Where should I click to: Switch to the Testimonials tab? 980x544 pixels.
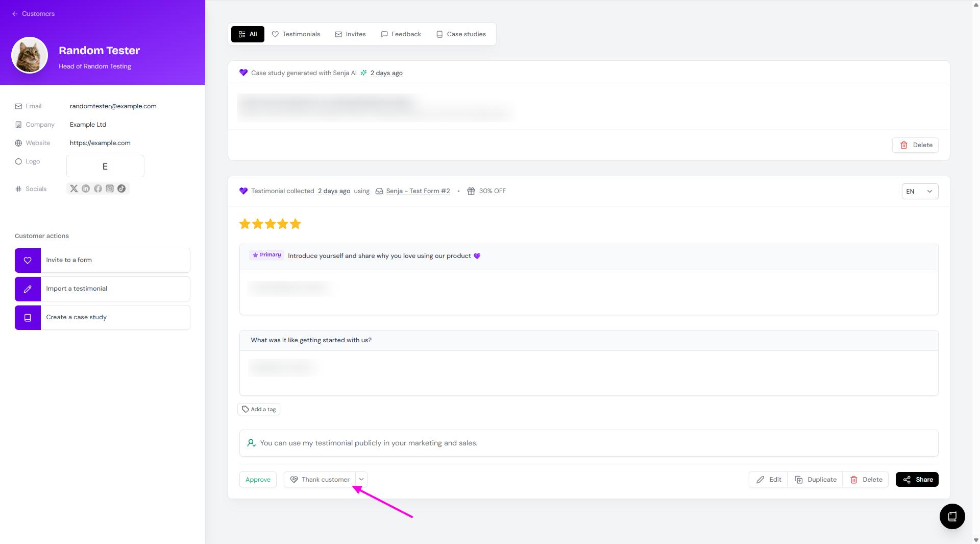click(x=296, y=34)
